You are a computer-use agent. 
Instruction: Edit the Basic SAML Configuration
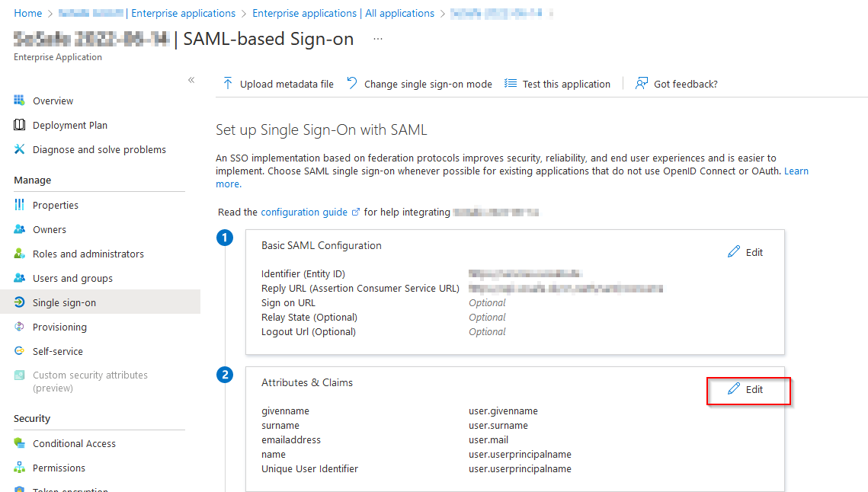746,252
